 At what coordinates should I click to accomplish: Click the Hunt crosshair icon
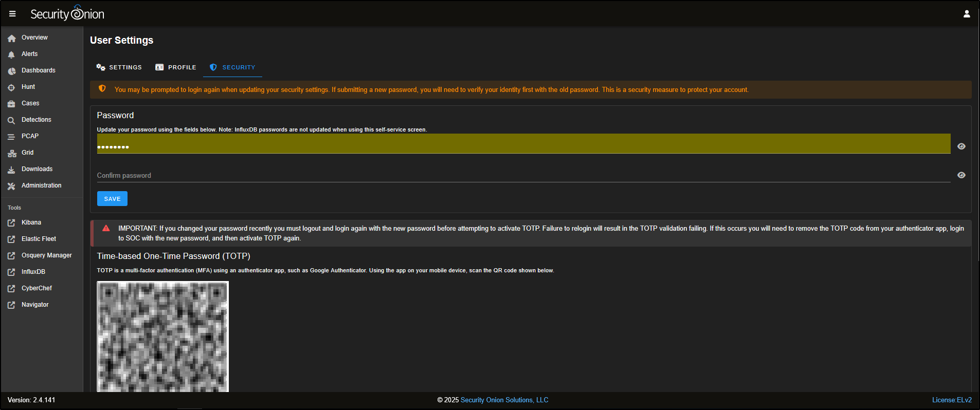coord(11,87)
